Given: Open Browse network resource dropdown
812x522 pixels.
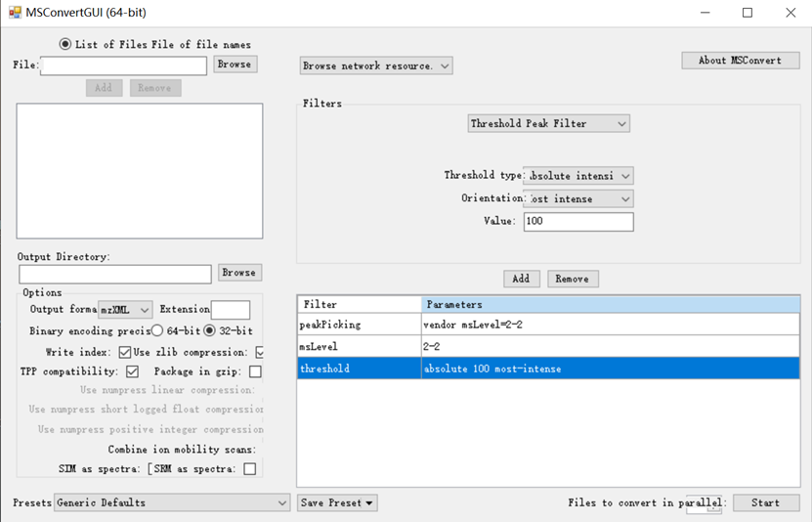Looking at the screenshot, I should coord(376,65).
